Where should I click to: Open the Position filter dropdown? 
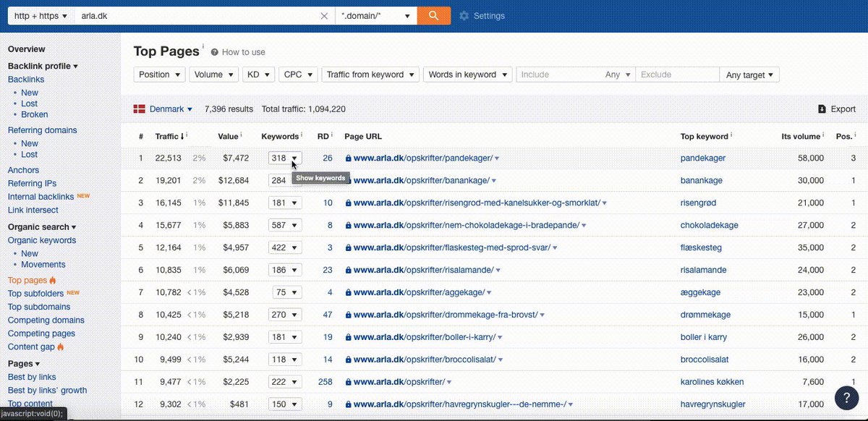coord(159,75)
